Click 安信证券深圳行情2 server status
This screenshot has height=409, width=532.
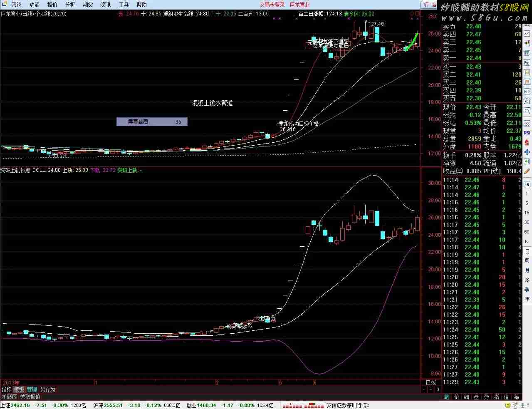point(348,405)
